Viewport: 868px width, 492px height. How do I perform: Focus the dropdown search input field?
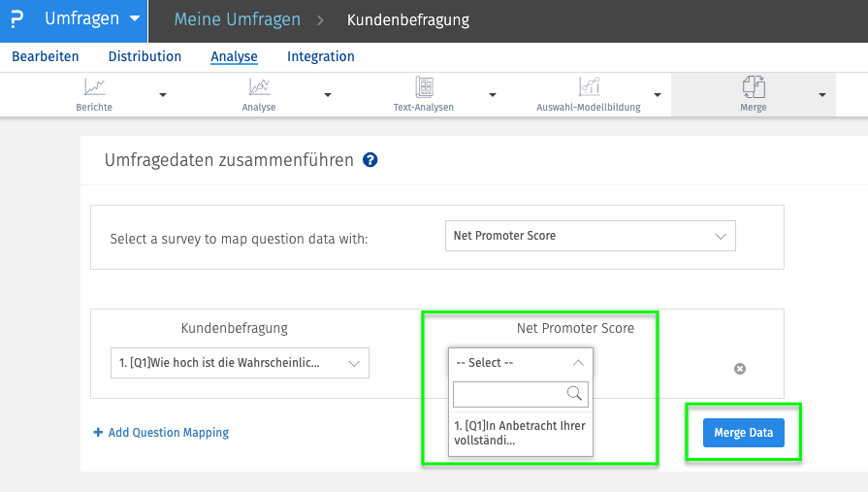coord(521,394)
